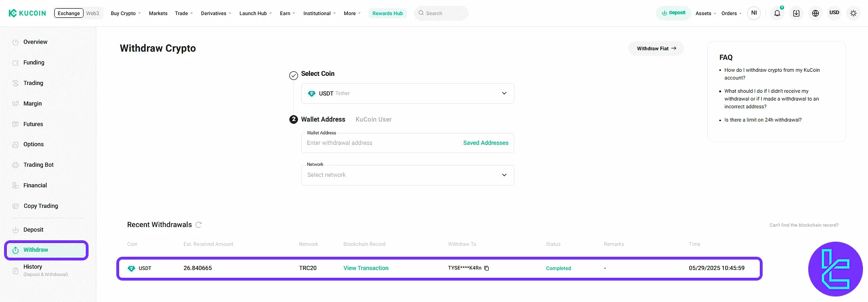868x302 pixels.
Task: Expand the Institutional menu
Action: click(319, 13)
